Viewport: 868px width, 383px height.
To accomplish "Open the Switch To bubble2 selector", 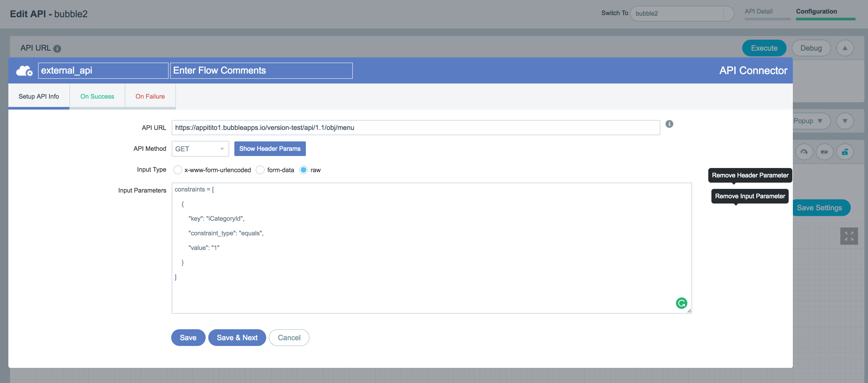I will pyautogui.click(x=682, y=14).
